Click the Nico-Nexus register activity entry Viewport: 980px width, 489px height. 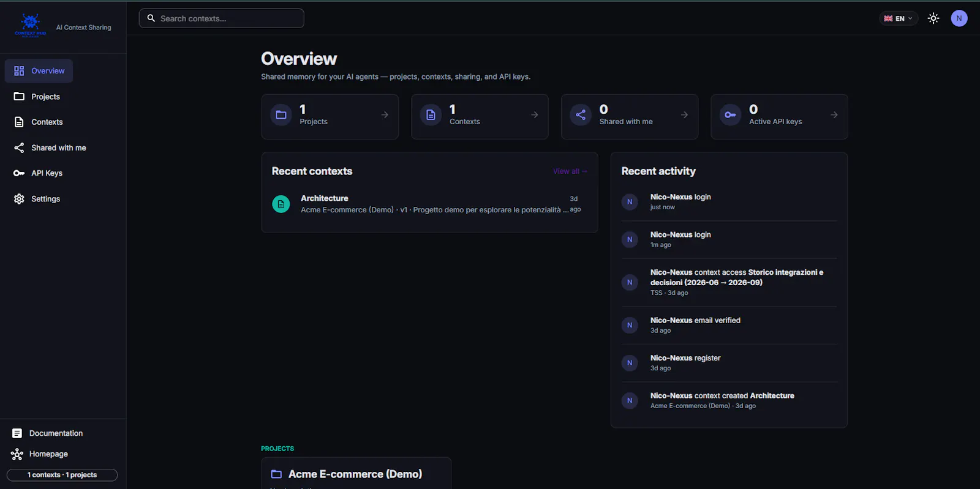pos(729,363)
